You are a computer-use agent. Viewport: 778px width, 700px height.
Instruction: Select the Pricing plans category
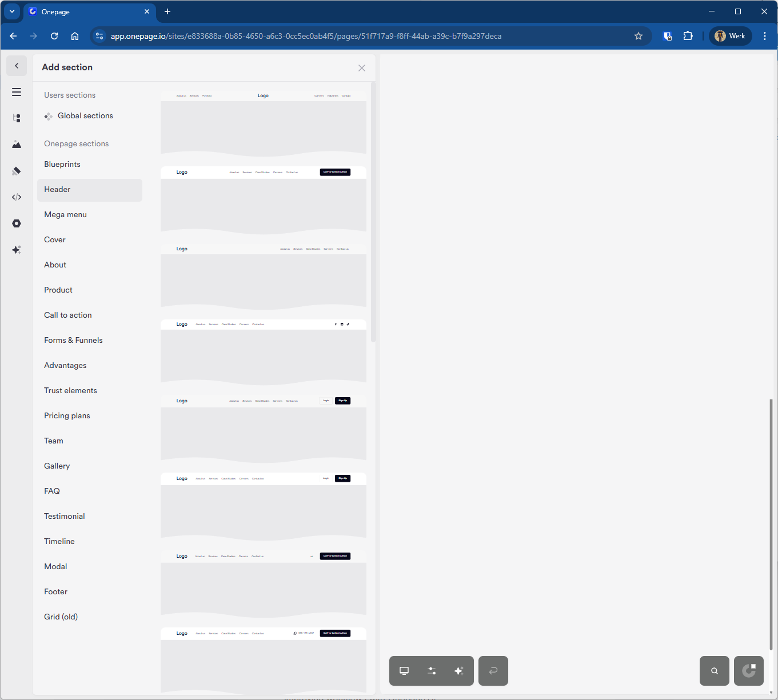pyautogui.click(x=90, y=416)
